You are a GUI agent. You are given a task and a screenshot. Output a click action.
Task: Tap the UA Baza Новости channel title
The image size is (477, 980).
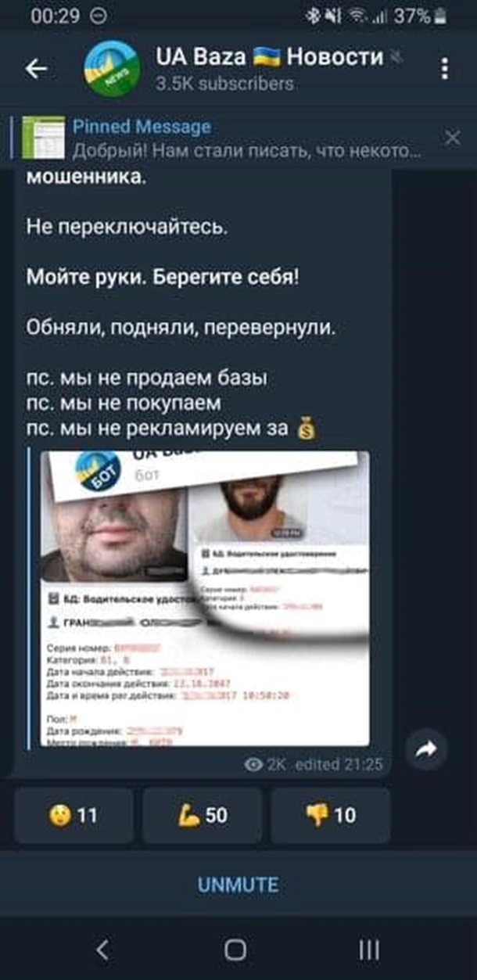tap(269, 56)
